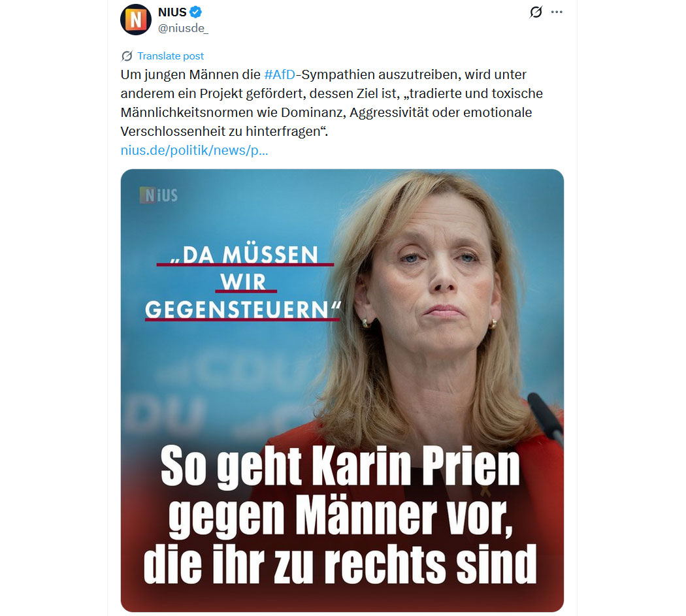686x616 pixels.
Task: Open the Grok icon at top right
Action: (536, 12)
